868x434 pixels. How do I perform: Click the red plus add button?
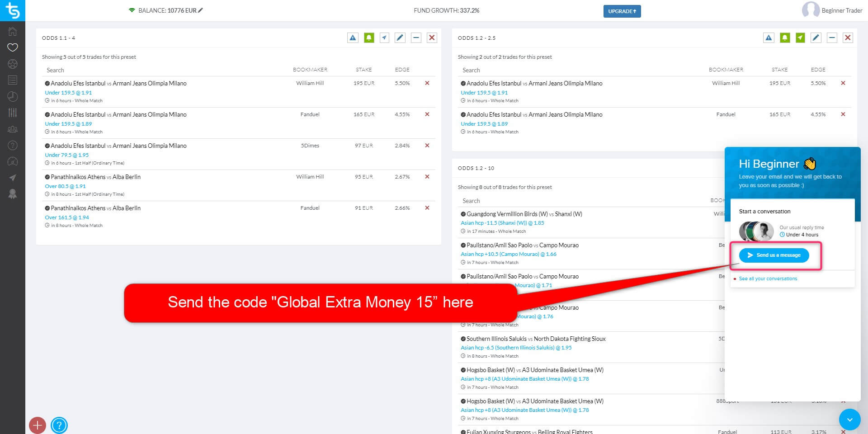[38, 425]
